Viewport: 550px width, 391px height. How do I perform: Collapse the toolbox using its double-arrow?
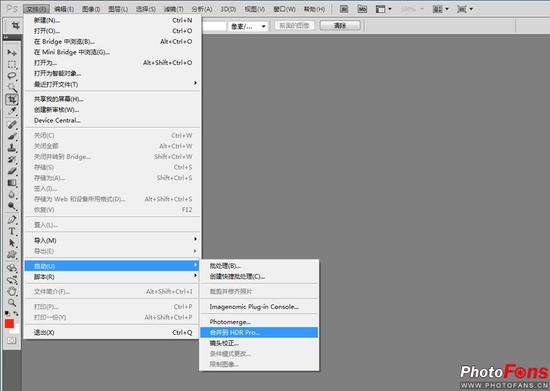[6, 37]
